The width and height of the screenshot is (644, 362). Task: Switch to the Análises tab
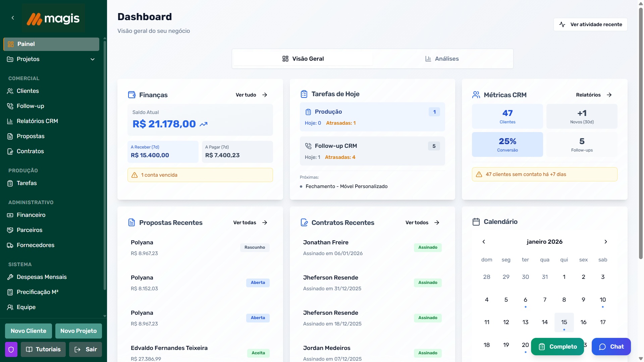point(442,59)
